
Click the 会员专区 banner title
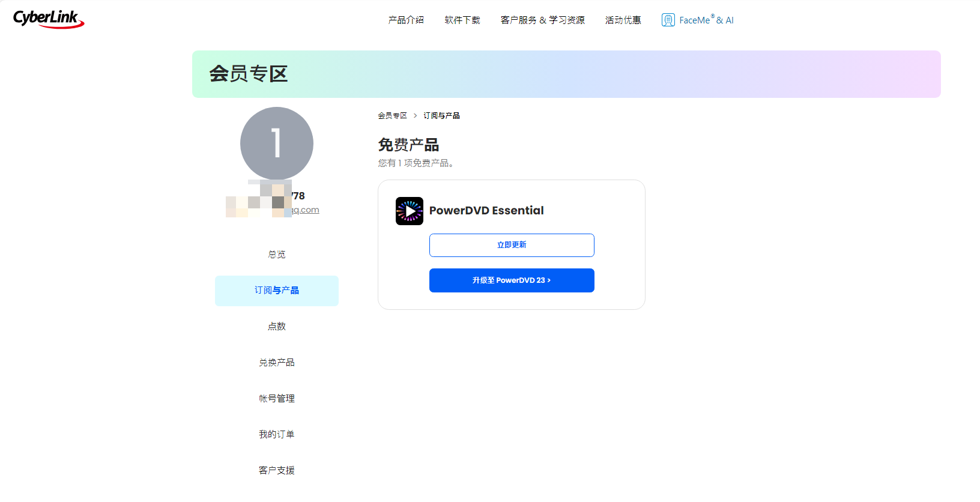tap(249, 74)
